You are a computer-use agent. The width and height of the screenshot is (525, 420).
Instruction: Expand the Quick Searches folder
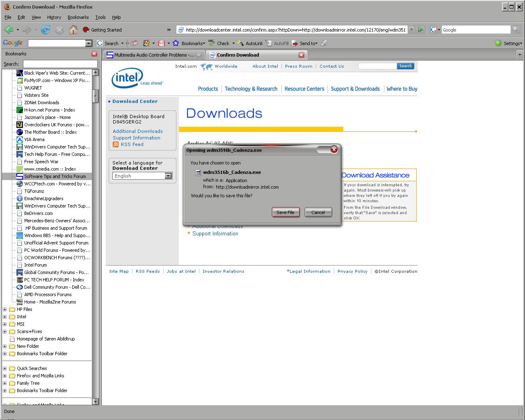point(5,368)
